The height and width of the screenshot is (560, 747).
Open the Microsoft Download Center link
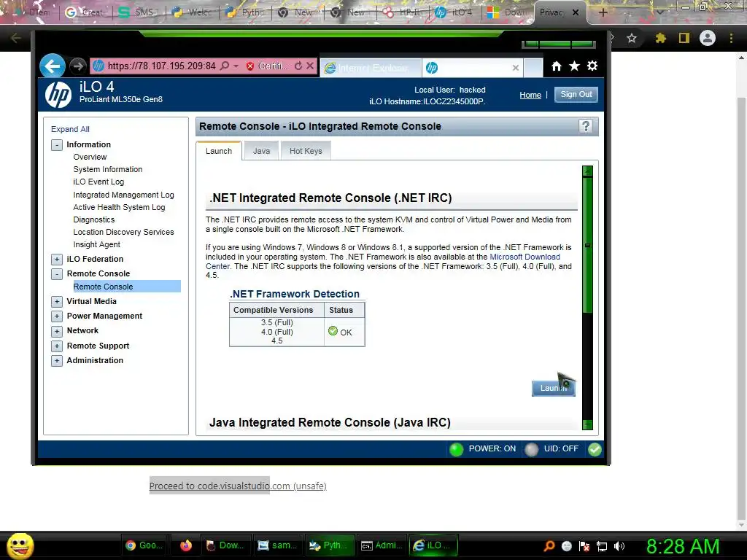[525, 257]
